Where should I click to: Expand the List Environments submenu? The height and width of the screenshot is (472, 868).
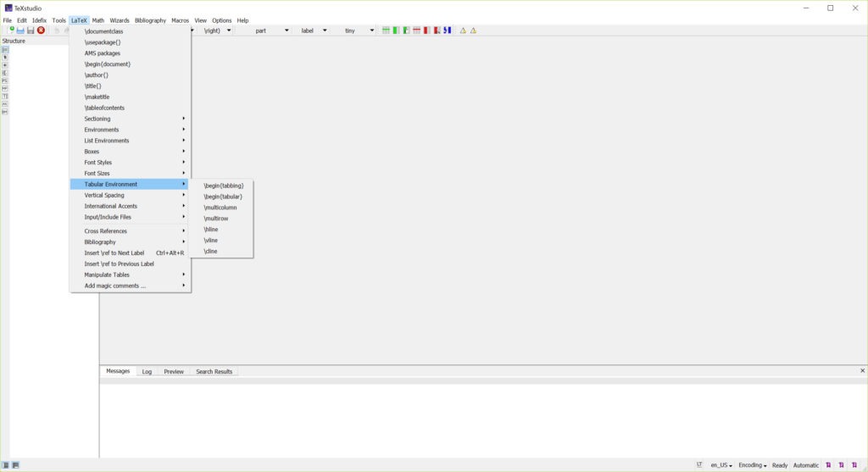pos(130,141)
